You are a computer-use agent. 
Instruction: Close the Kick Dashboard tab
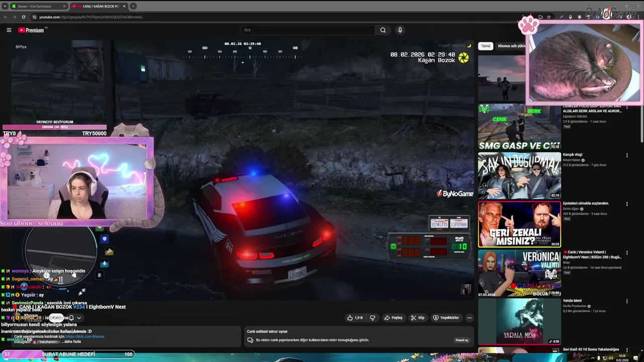tap(64, 7)
